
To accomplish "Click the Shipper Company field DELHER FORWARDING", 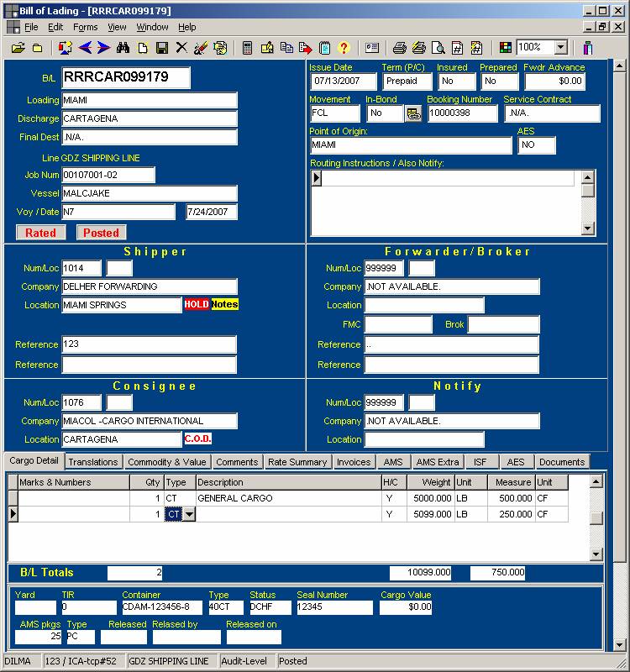I will pos(150,286).
